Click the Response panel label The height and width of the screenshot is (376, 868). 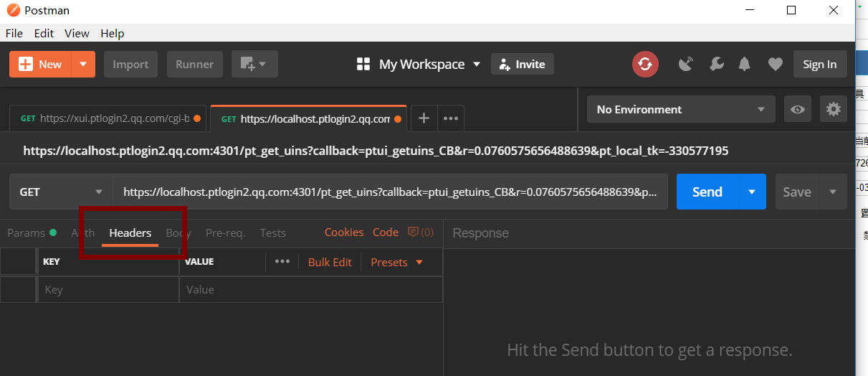point(481,233)
